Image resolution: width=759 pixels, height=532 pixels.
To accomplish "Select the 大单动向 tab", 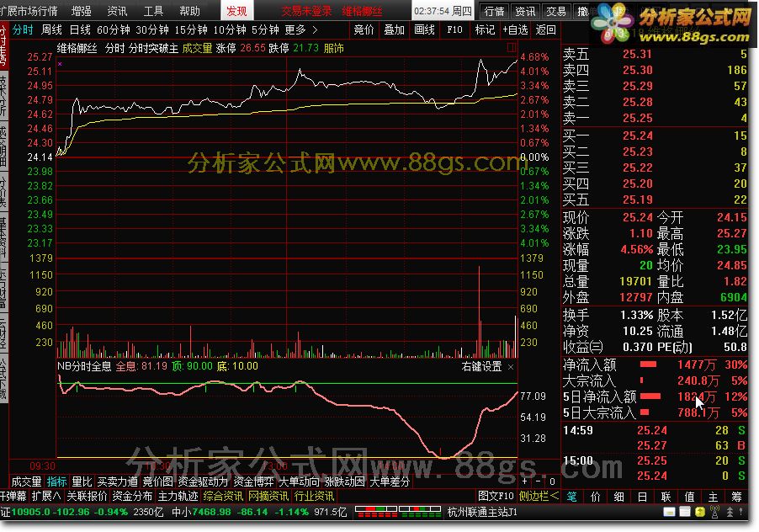I will click(300, 481).
